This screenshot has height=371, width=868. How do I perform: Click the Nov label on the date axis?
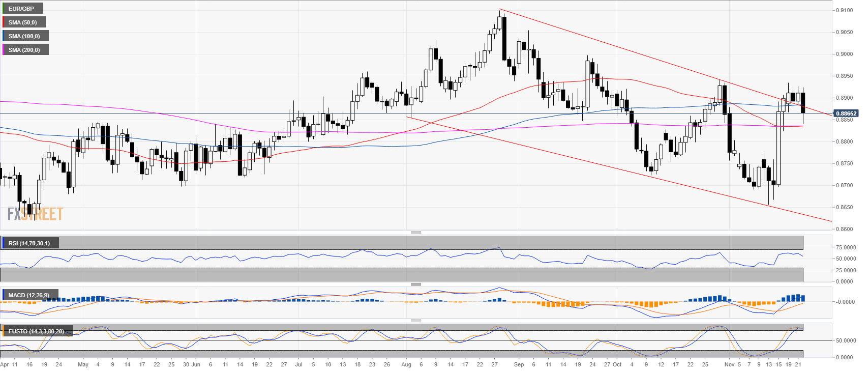[729, 364]
